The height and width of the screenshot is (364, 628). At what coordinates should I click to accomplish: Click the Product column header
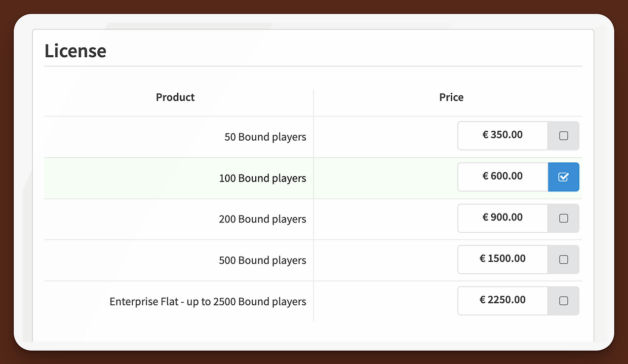click(175, 97)
